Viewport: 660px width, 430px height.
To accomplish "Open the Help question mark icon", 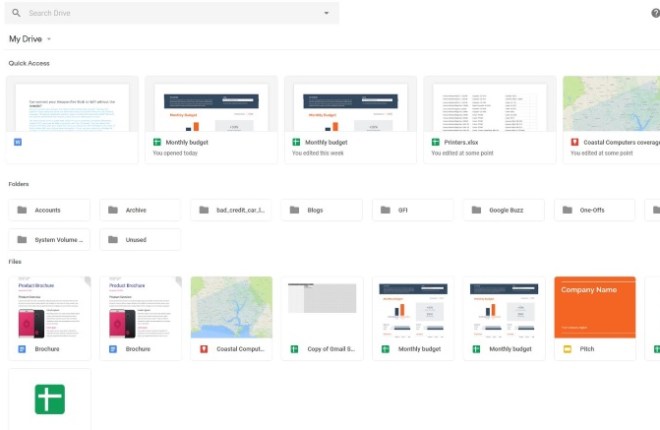I will coord(655,13).
